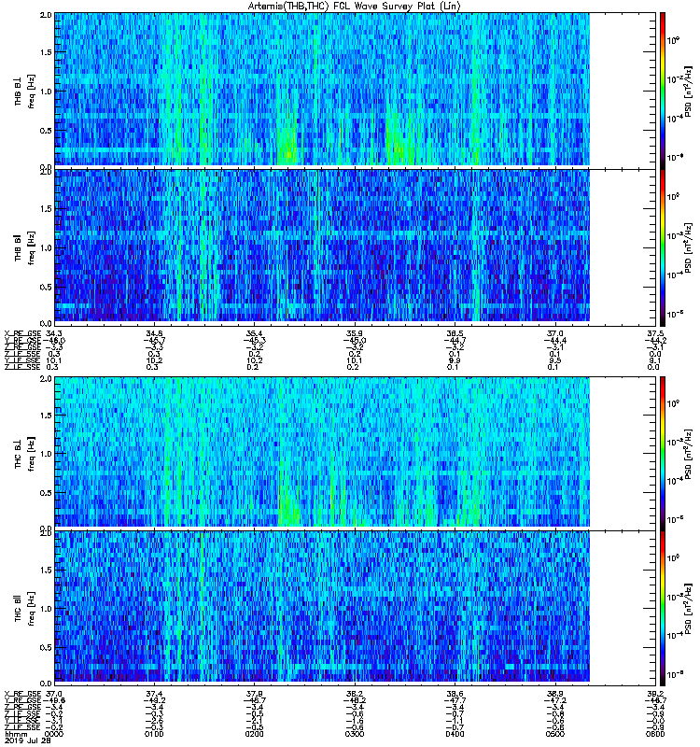This screenshot has height=747, width=700.
Task: Click the "0000" time tick label
Action: [x=53, y=734]
